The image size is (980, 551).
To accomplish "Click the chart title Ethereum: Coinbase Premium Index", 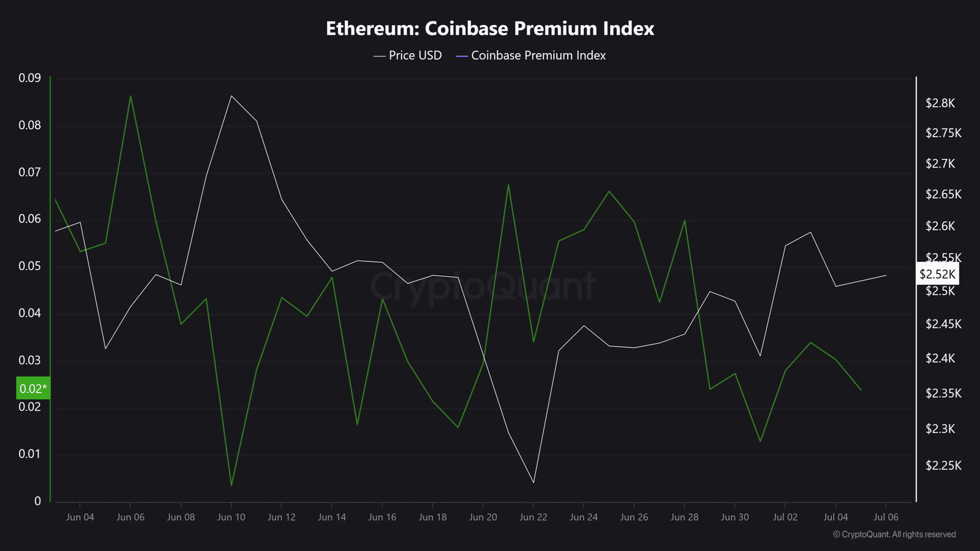I will point(490,29).
